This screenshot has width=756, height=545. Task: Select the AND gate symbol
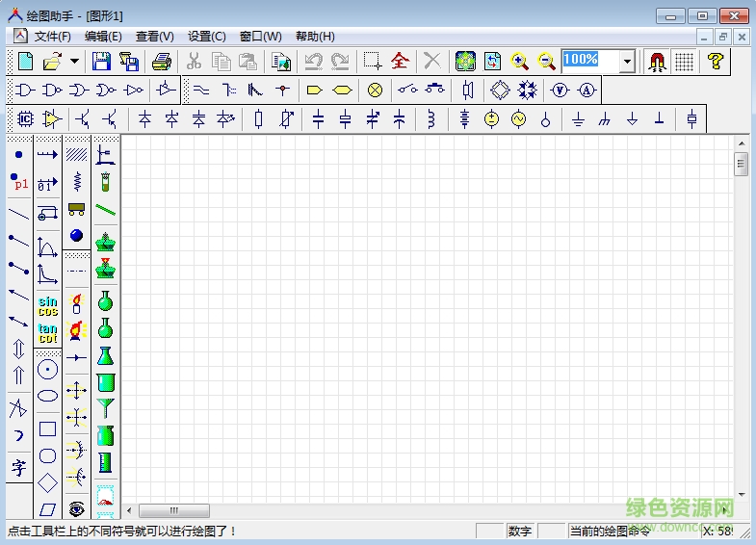pyautogui.click(x=25, y=91)
